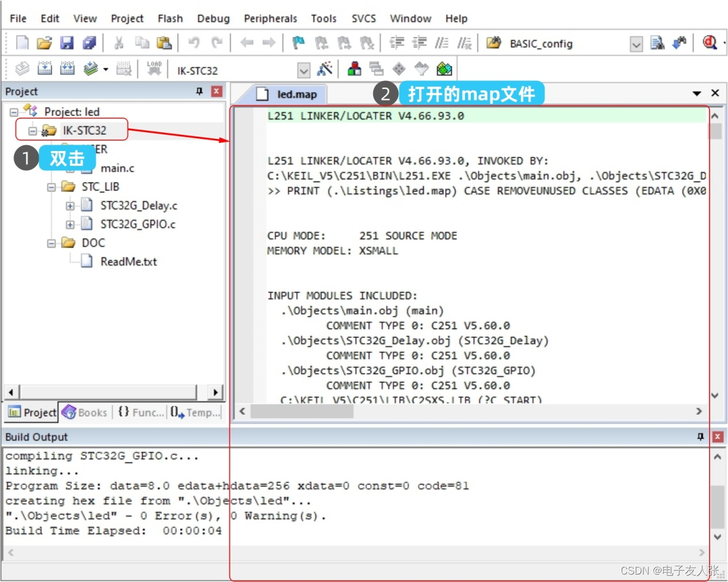Create a new file from the toolbar

pos(22,43)
